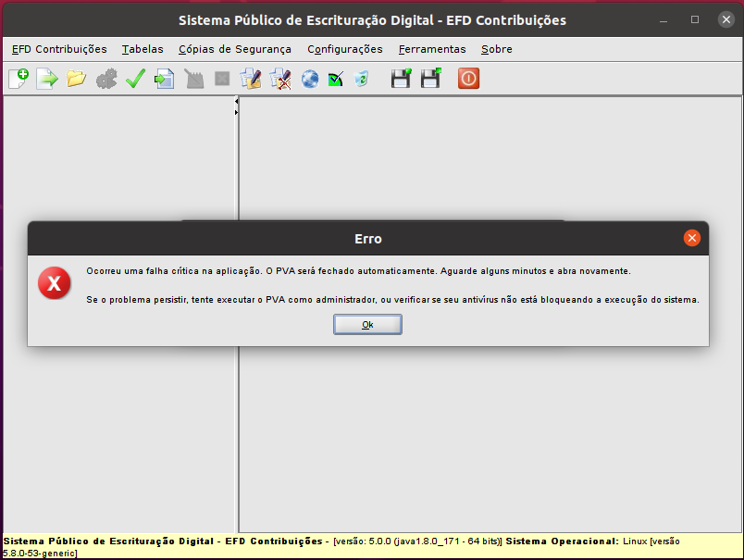Click the greyed crossed-out notepad icon
The width and height of the screenshot is (744, 560).
coord(193,79)
